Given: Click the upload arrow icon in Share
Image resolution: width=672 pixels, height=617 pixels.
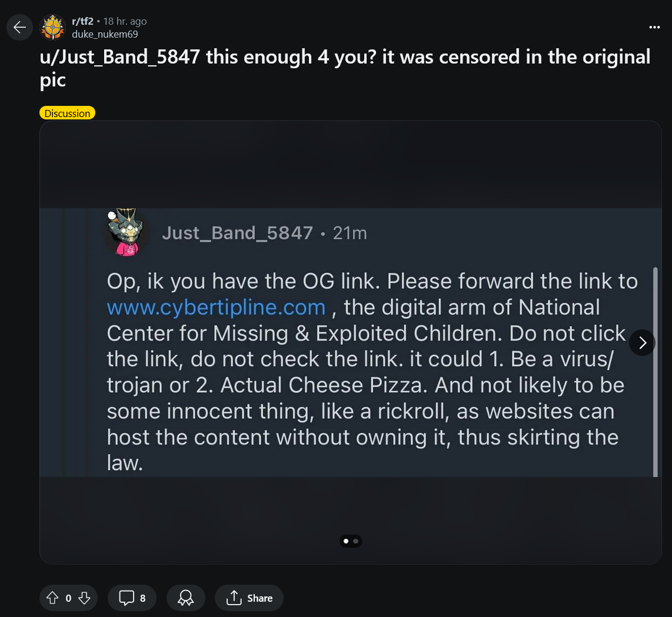Looking at the screenshot, I should pos(234,598).
